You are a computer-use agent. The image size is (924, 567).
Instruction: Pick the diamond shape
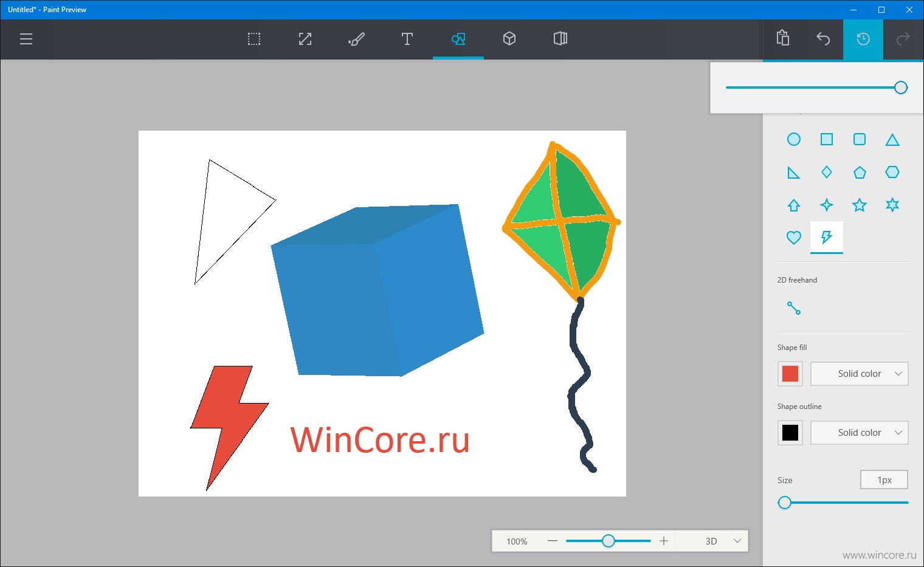[x=827, y=173]
